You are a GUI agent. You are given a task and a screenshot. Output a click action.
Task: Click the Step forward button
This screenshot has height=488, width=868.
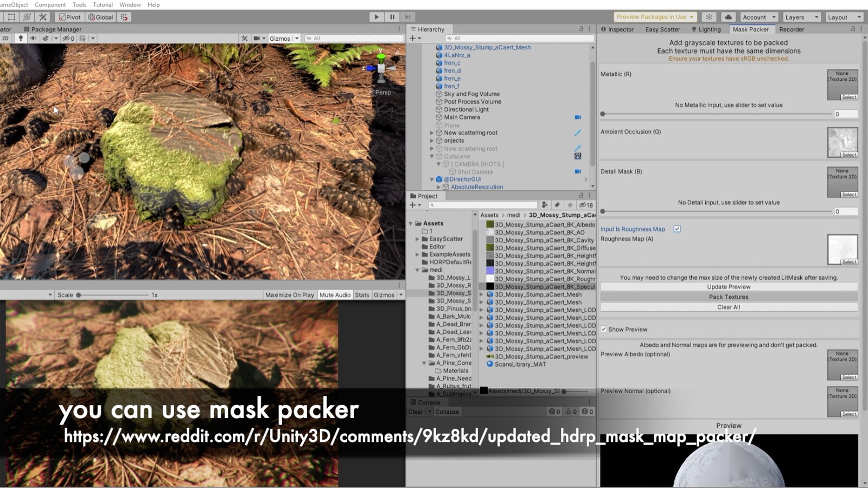[x=408, y=17]
